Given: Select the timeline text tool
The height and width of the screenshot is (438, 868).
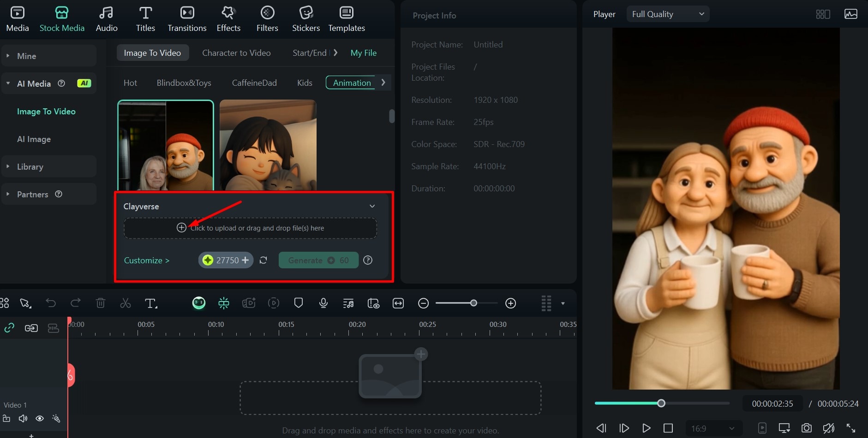Looking at the screenshot, I should coord(151,303).
